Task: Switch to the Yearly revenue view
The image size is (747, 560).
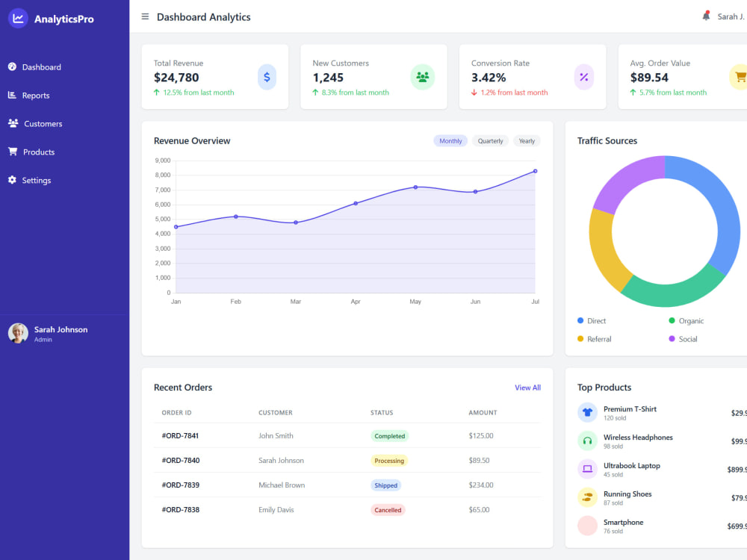Action: (x=527, y=141)
